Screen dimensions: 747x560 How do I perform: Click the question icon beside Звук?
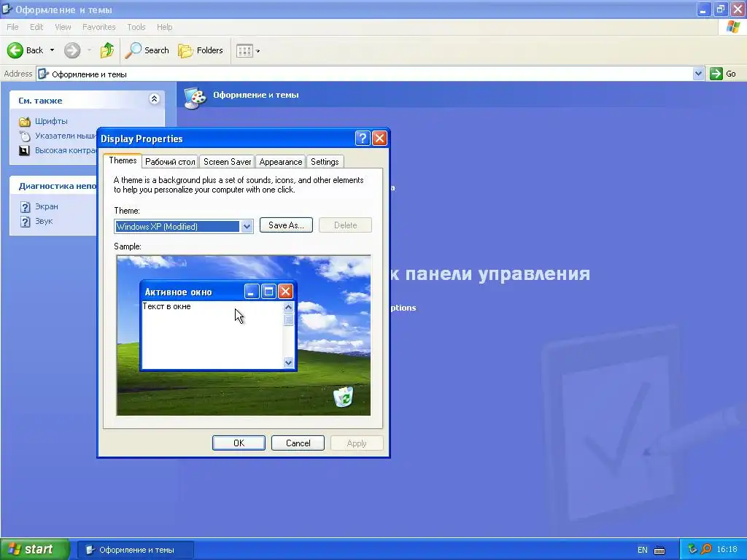pos(26,222)
